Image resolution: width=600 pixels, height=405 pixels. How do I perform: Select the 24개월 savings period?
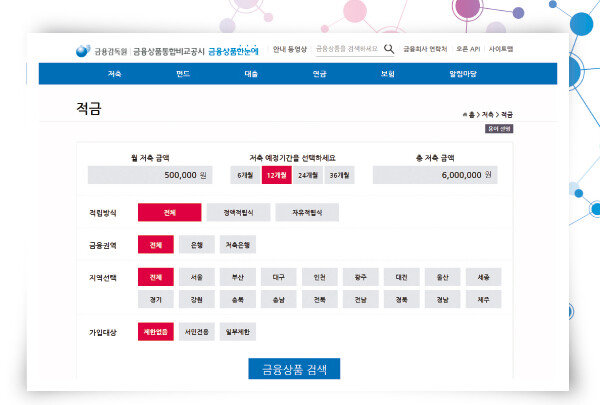click(x=308, y=175)
